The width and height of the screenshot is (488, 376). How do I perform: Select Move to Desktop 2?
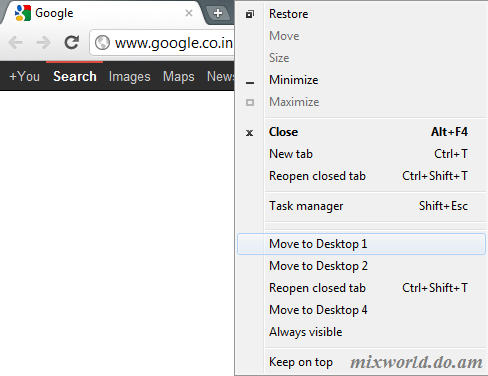361,266
